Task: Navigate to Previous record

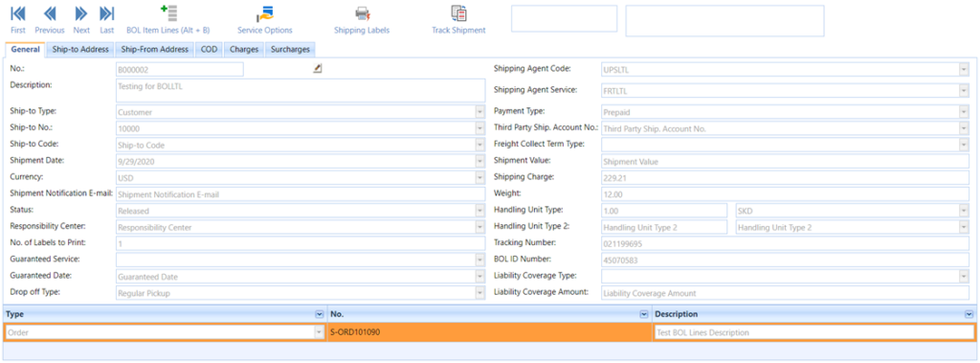Action: 50,13
